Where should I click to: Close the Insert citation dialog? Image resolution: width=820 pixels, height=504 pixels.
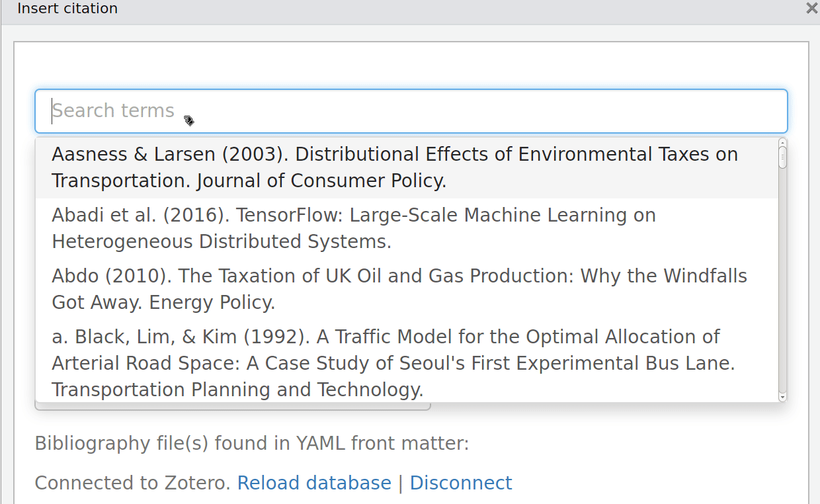click(x=811, y=9)
